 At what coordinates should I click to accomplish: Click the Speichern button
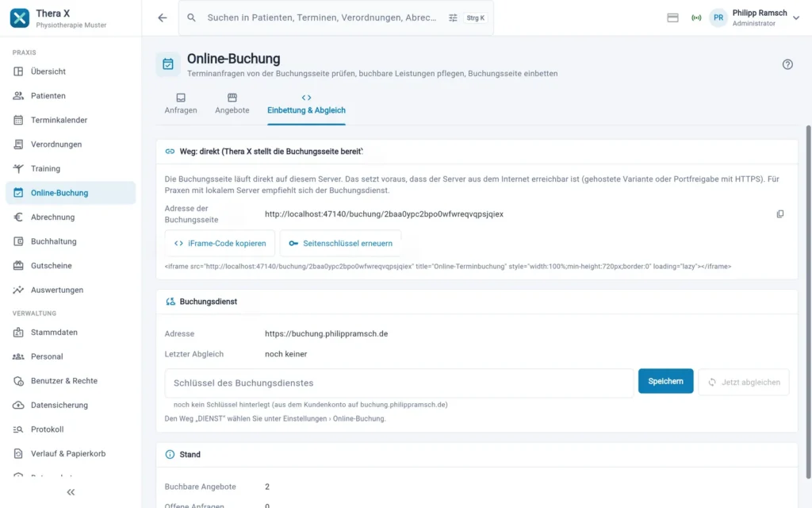[x=665, y=382]
